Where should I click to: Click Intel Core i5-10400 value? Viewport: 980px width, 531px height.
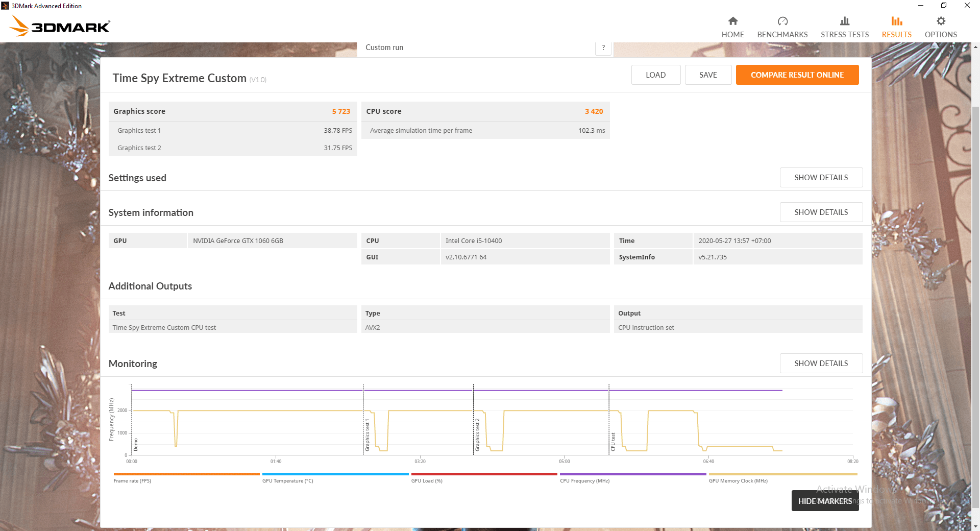474,241
